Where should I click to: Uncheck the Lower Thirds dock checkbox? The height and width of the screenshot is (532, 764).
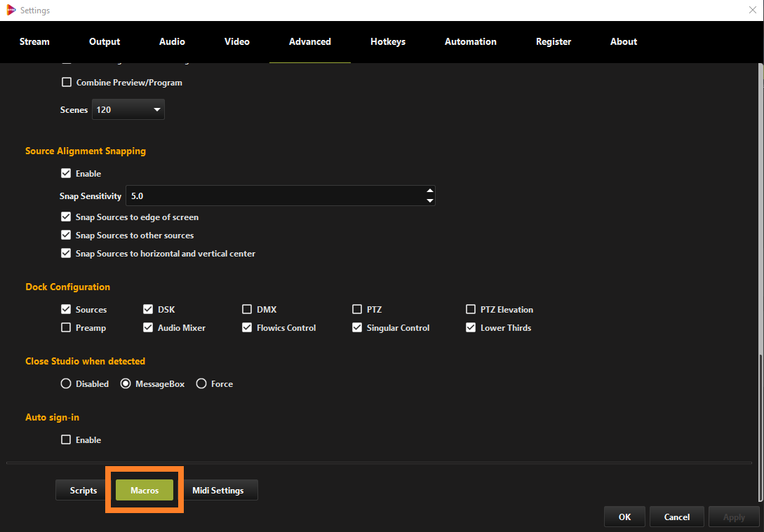tap(471, 327)
